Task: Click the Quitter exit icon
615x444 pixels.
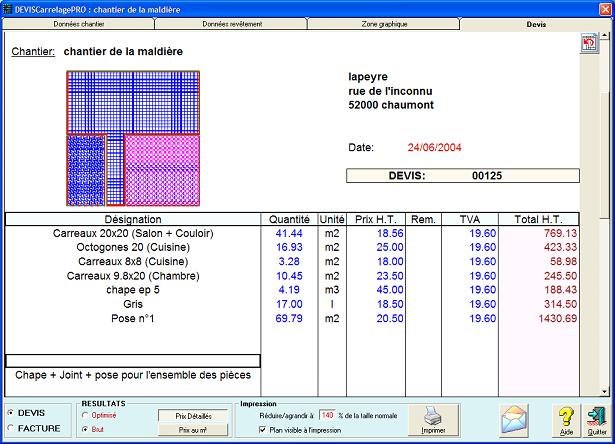Action: coord(596,419)
